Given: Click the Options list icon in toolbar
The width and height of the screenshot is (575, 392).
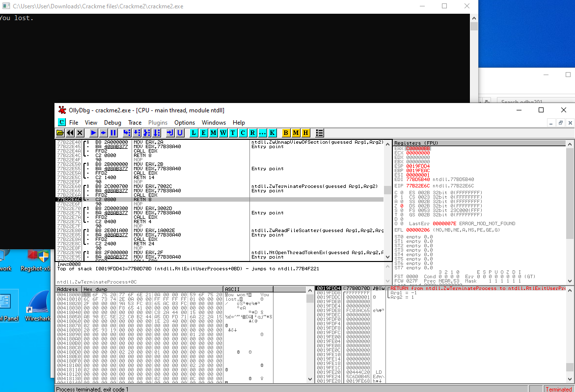Looking at the screenshot, I should coord(320,133).
